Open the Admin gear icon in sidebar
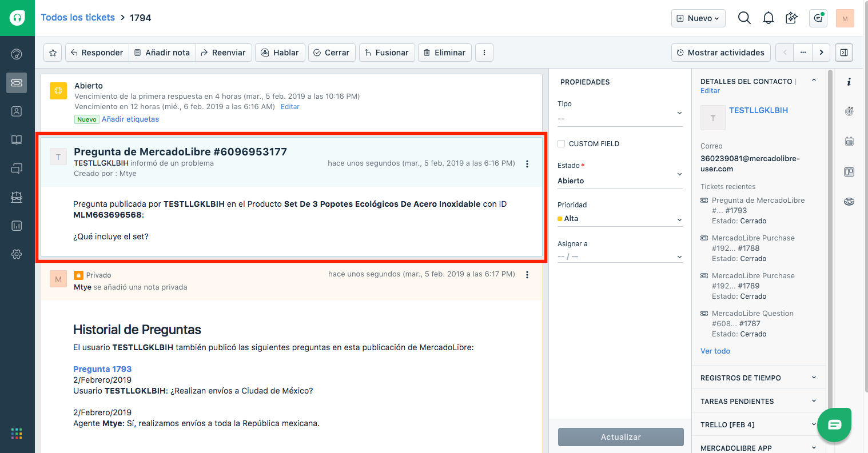This screenshot has height=453, width=868. coord(17,254)
